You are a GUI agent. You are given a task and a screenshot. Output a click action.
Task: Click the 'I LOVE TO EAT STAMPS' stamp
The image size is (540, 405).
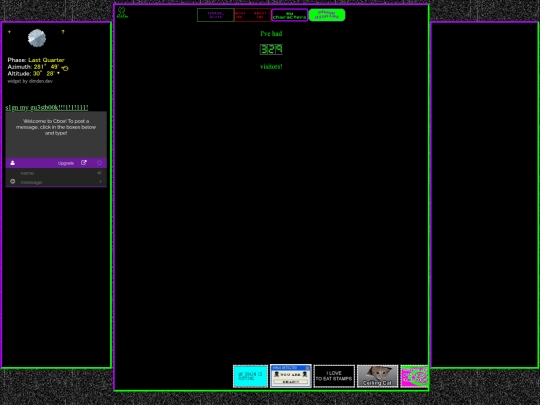[334, 376]
